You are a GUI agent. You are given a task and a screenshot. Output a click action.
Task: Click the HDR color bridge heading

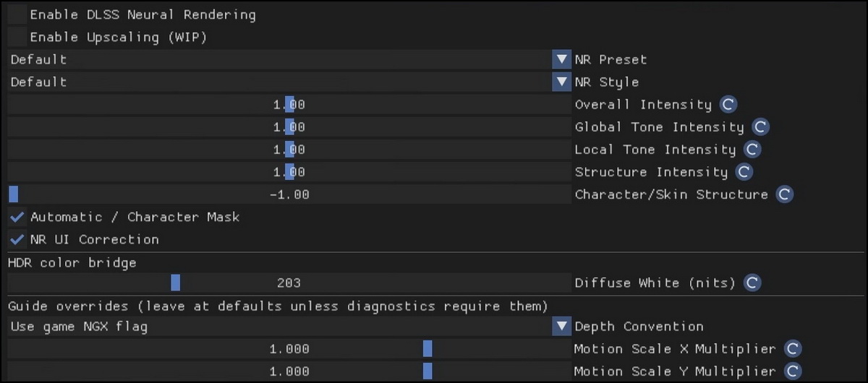tap(72, 263)
